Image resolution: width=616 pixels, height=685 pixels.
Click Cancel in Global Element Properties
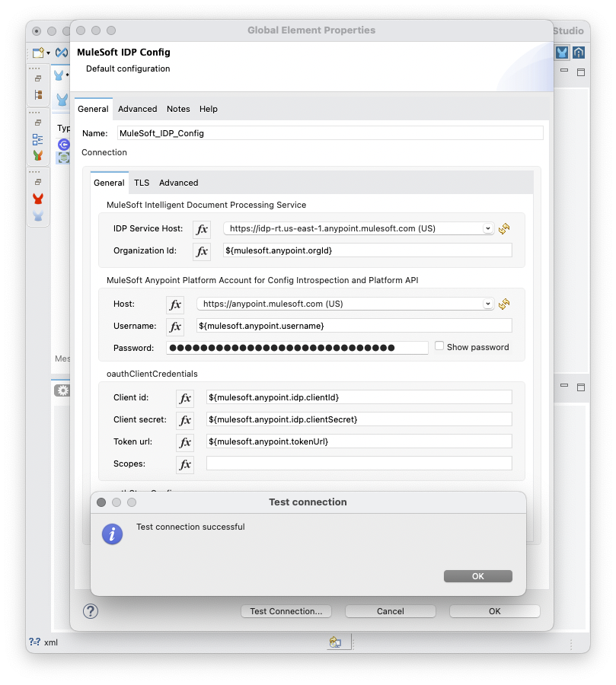390,611
